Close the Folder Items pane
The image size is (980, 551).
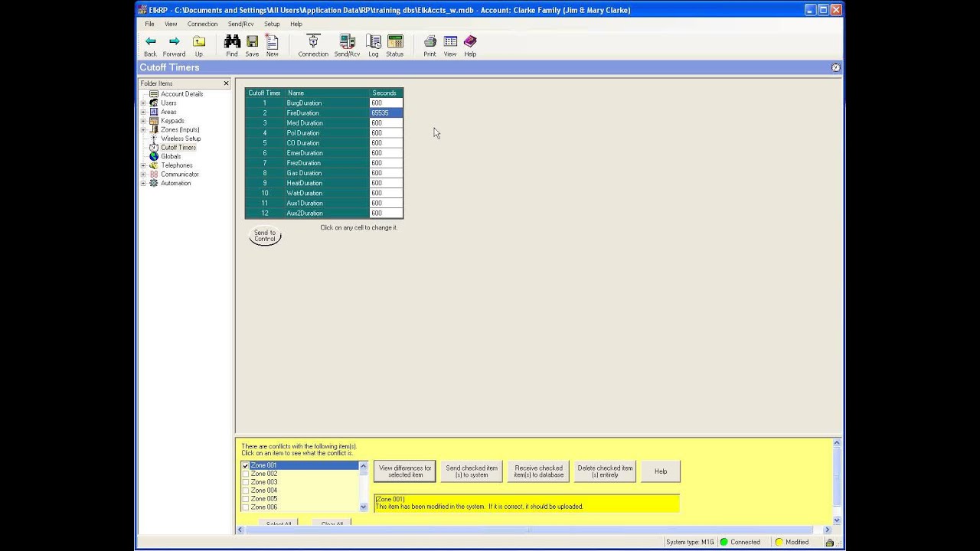[x=226, y=83]
